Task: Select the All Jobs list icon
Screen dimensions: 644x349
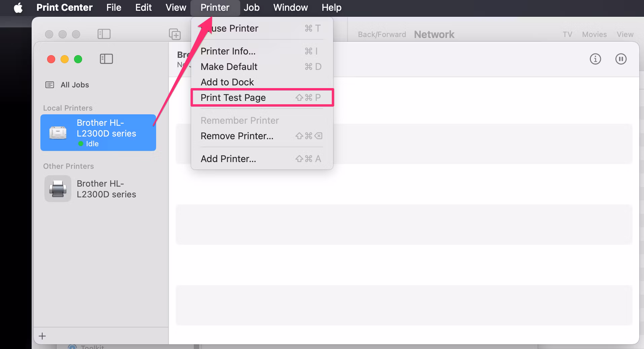Action: point(49,85)
